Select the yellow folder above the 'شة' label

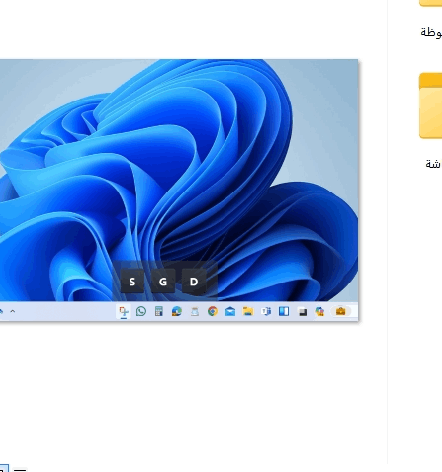pyautogui.click(x=430, y=106)
